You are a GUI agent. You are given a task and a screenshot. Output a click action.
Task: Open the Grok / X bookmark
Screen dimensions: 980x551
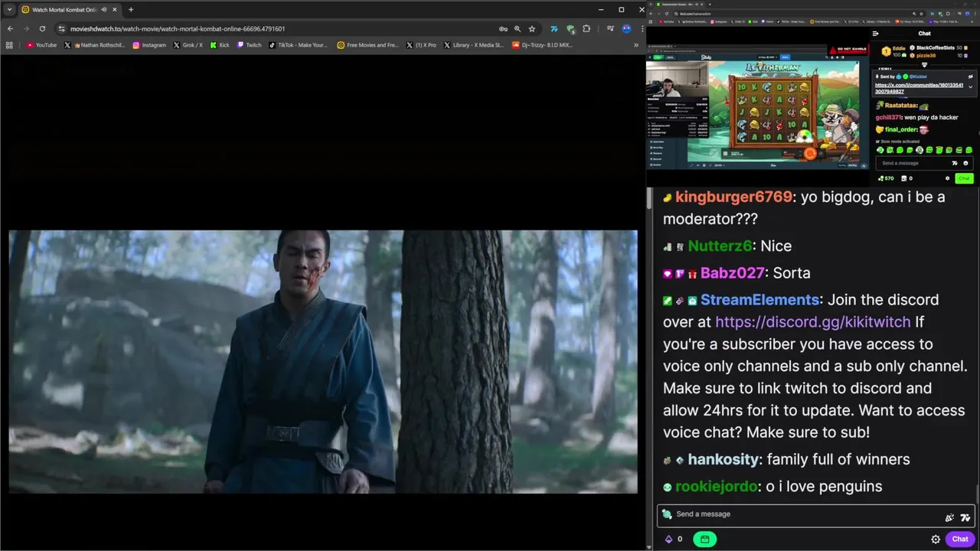[x=188, y=45]
